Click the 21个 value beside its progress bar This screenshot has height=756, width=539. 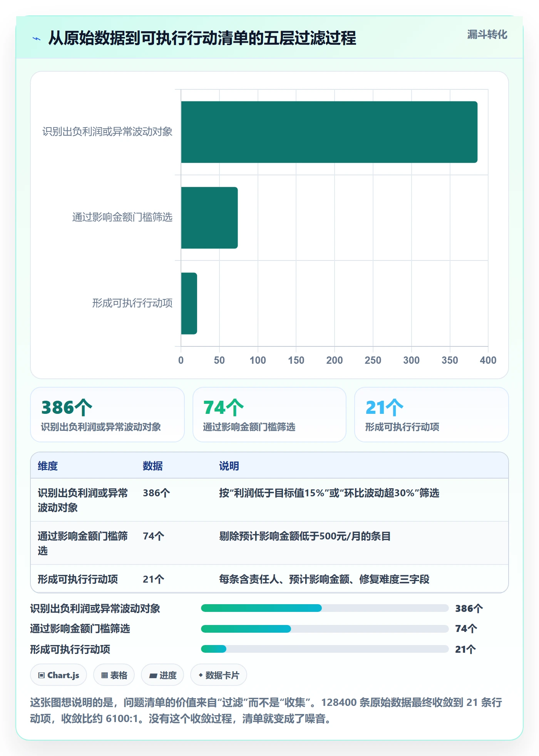tap(466, 649)
